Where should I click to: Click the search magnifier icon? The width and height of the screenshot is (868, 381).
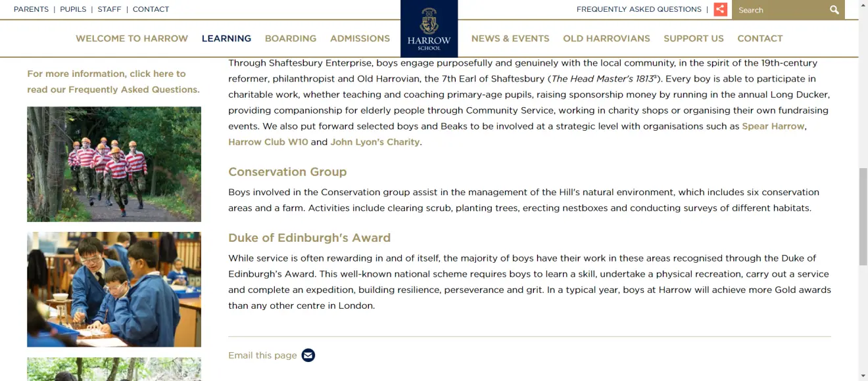(834, 10)
